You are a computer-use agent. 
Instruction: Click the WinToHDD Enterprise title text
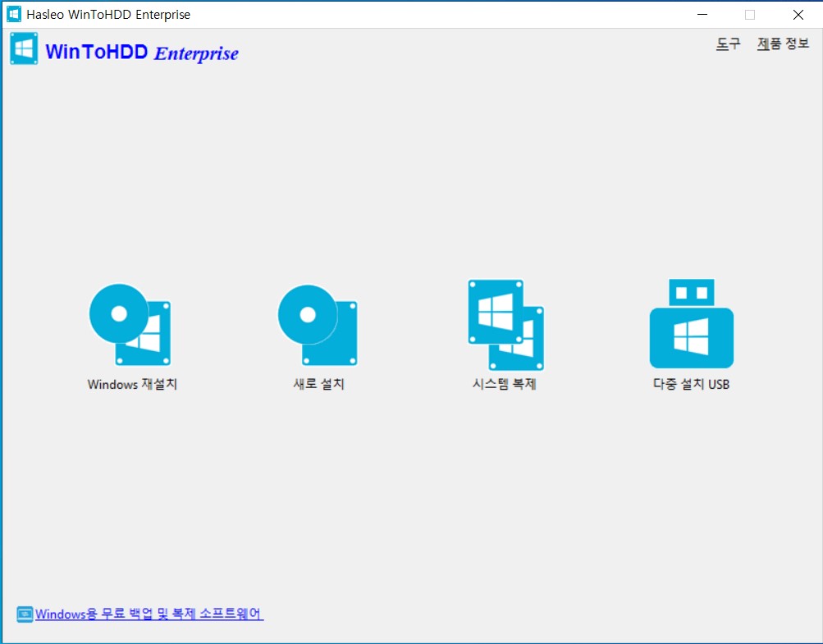click(142, 53)
